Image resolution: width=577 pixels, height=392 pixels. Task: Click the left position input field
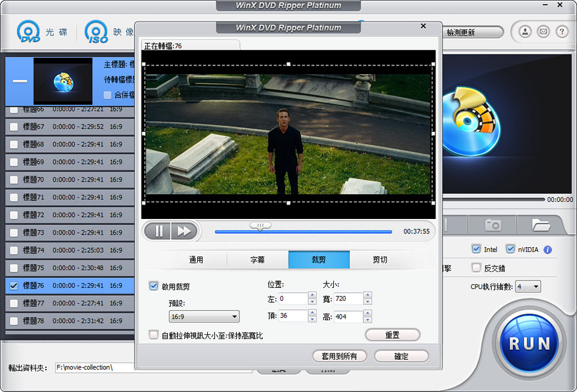[292, 298]
